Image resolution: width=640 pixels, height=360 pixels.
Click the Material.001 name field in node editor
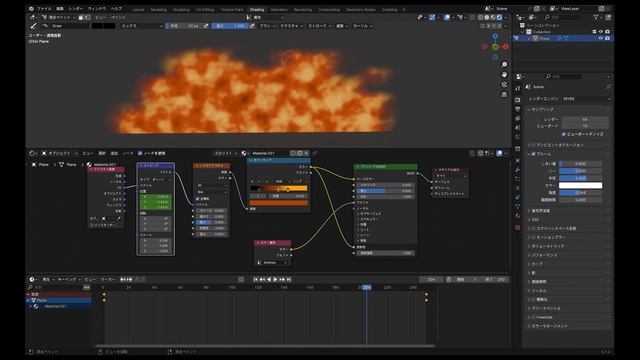click(x=270, y=153)
